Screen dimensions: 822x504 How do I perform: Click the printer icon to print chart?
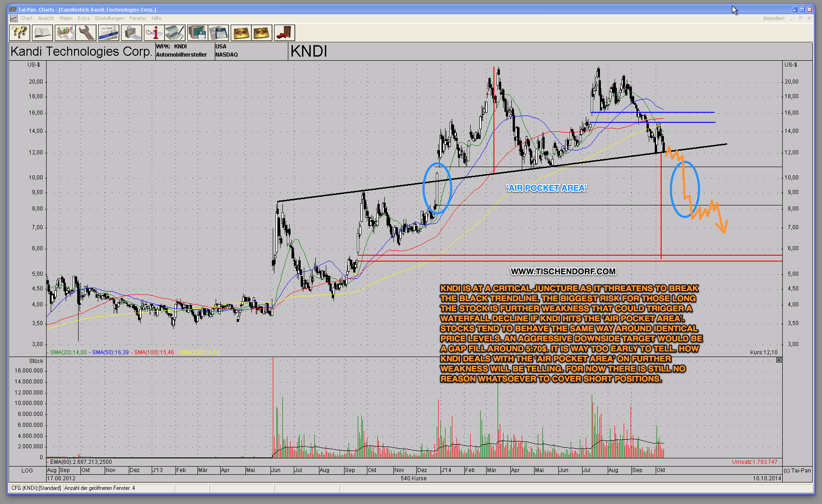131,33
